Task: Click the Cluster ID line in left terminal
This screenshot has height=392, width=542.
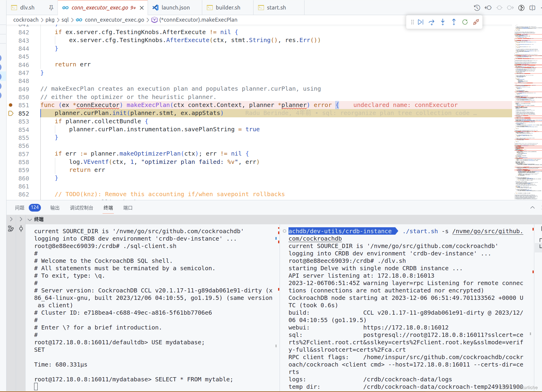Action: 123,313
